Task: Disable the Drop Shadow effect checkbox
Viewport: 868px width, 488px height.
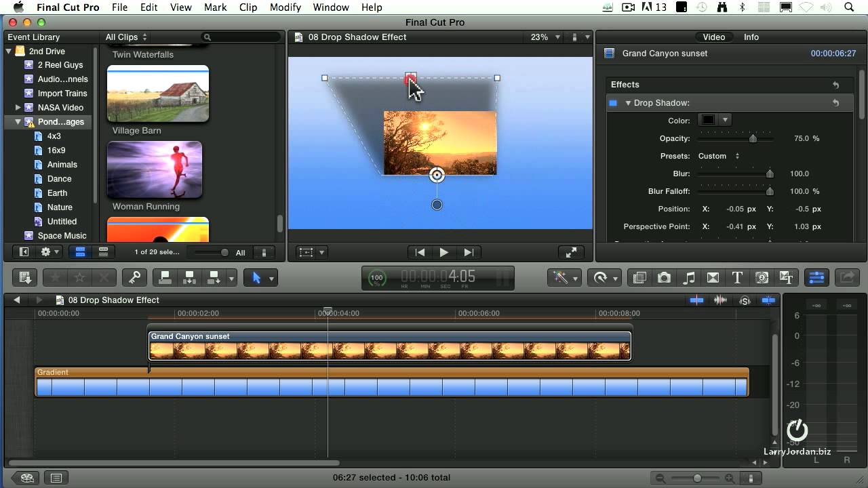Action: pos(613,103)
